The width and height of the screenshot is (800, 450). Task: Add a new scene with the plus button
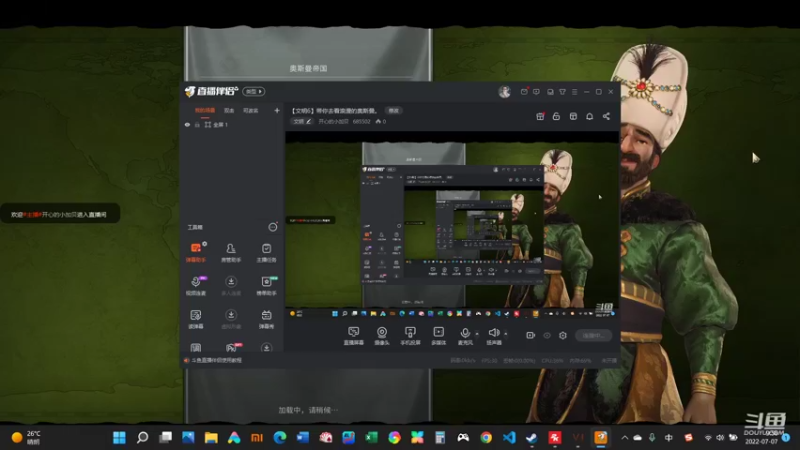tap(277, 110)
